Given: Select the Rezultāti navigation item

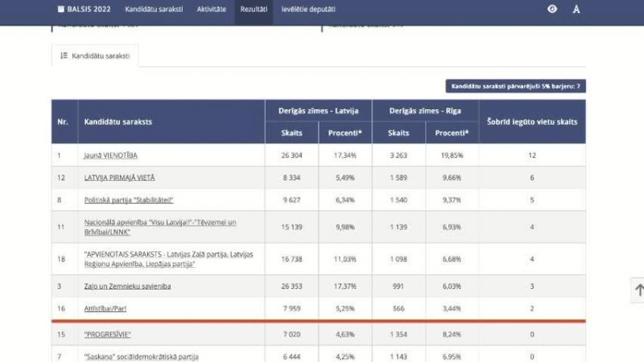Looking at the screenshot, I should tap(254, 10).
